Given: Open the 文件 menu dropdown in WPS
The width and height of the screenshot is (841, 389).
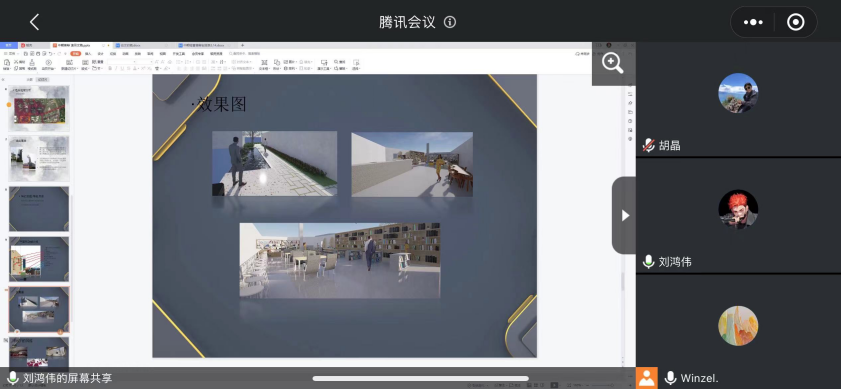Looking at the screenshot, I should [x=10, y=54].
